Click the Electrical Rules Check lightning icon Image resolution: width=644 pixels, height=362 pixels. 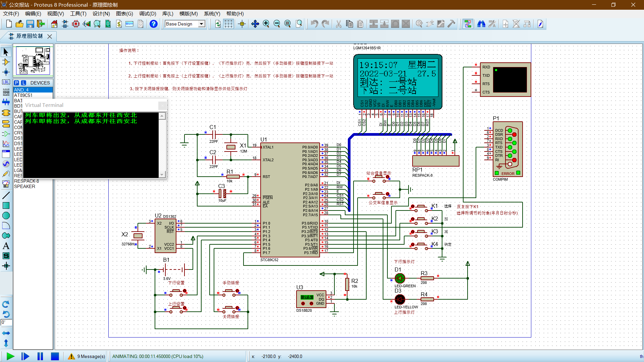[540, 24]
